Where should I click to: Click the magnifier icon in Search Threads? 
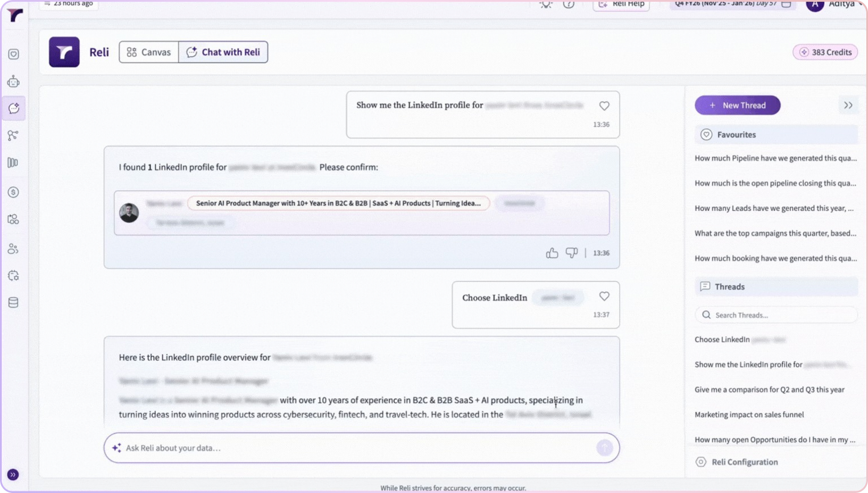point(706,315)
